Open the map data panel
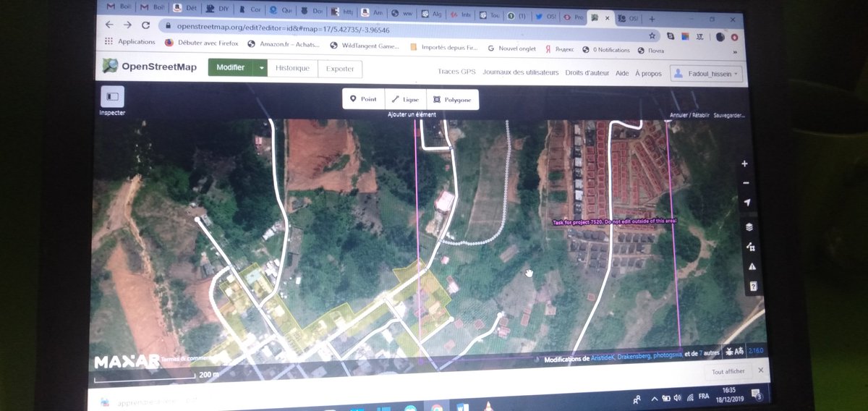868x411 pixels. (x=751, y=247)
